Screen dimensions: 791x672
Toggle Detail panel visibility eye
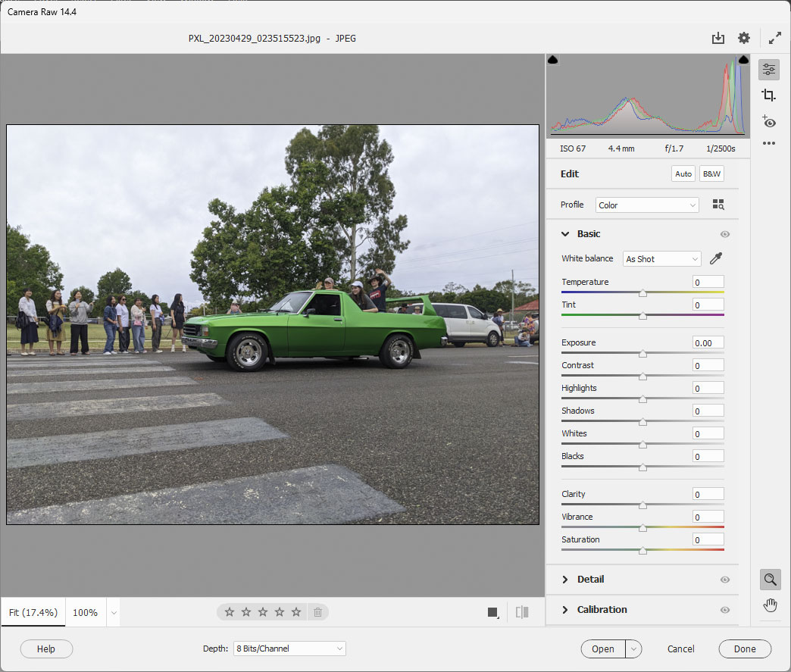click(725, 580)
